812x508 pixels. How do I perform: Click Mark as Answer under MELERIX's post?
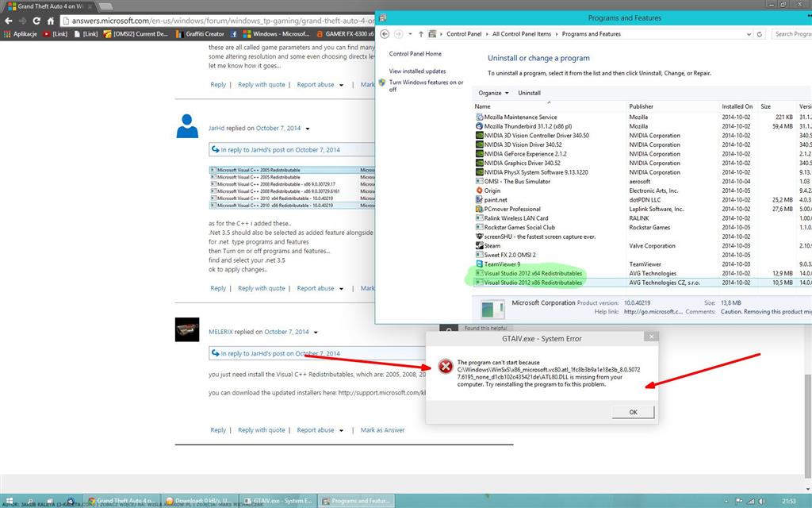(x=382, y=429)
